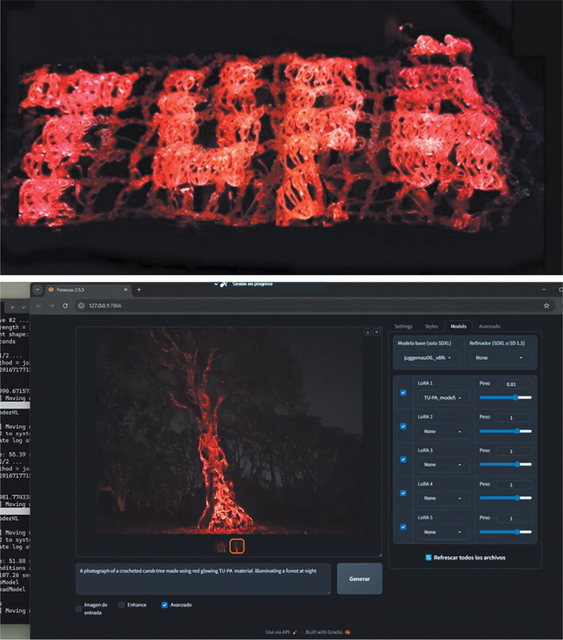The image size is (563, 640).
Task: Toggle the LoRA 2 enable checkbox
Action: 403,426
